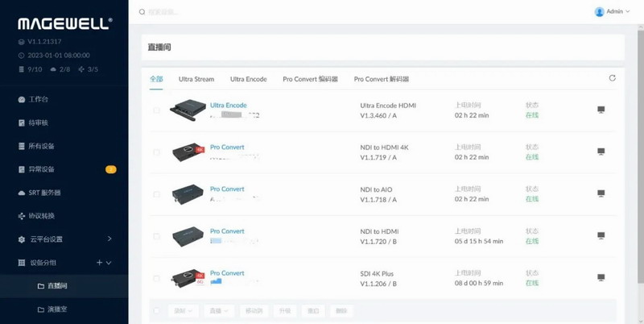Go to SRT 服务器 cloud icon
The width and height of the screenshot is (644, 324).
[22, 193]
